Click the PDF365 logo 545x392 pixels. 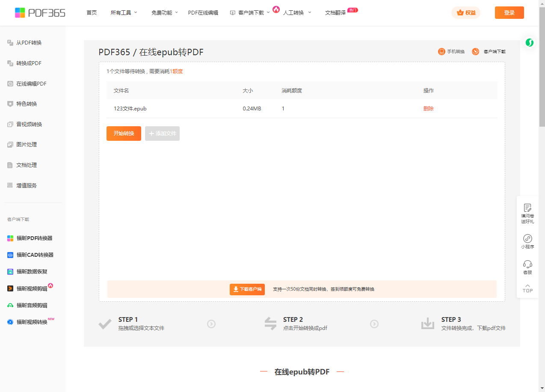[40, 12]
